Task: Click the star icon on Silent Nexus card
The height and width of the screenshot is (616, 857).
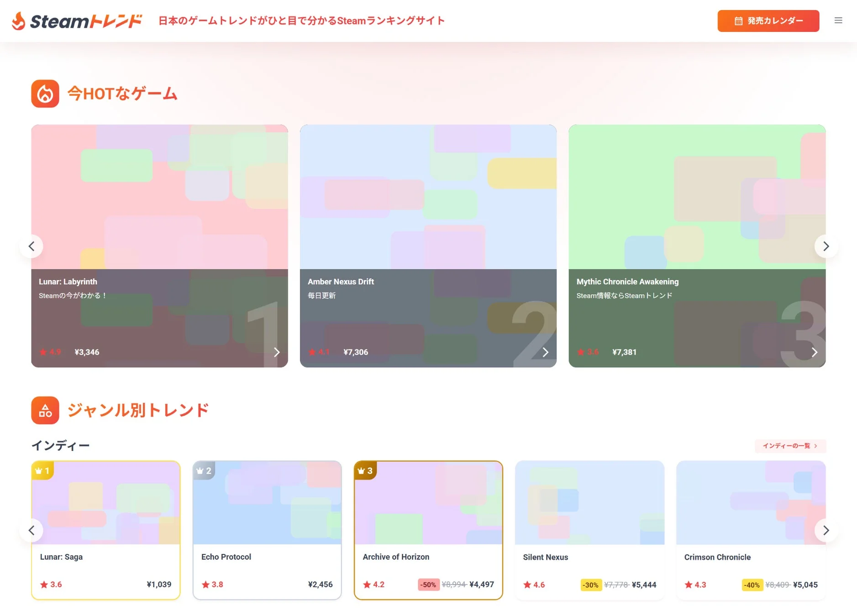Action: (x=527, y=585)
